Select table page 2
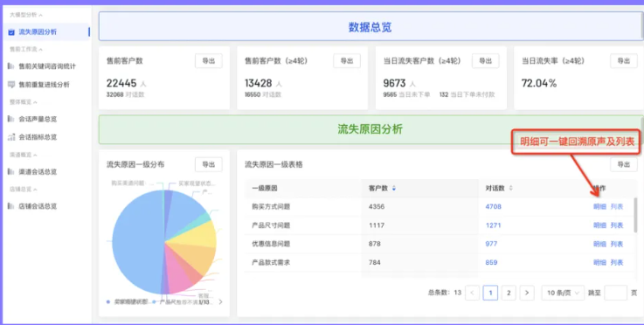The width and height of the screenshot is (644, 325). pyautogui.click(x=509, y=293)
